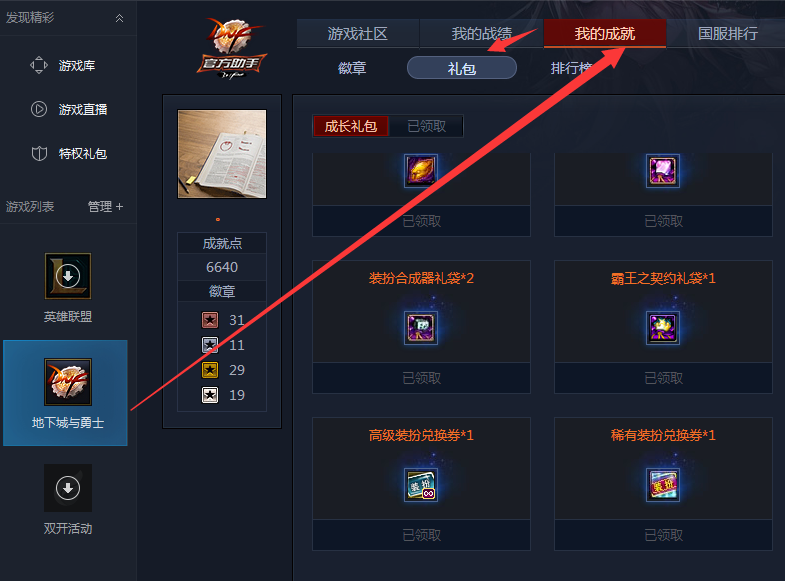Select the 徽章 sub-tab

(352, 68)
